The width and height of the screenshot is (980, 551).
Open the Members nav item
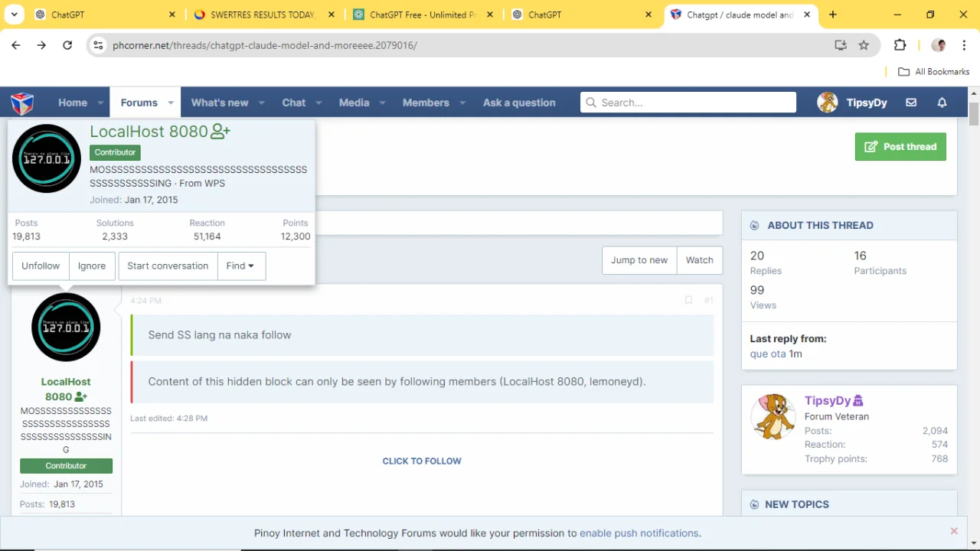(x=426, y=103)
